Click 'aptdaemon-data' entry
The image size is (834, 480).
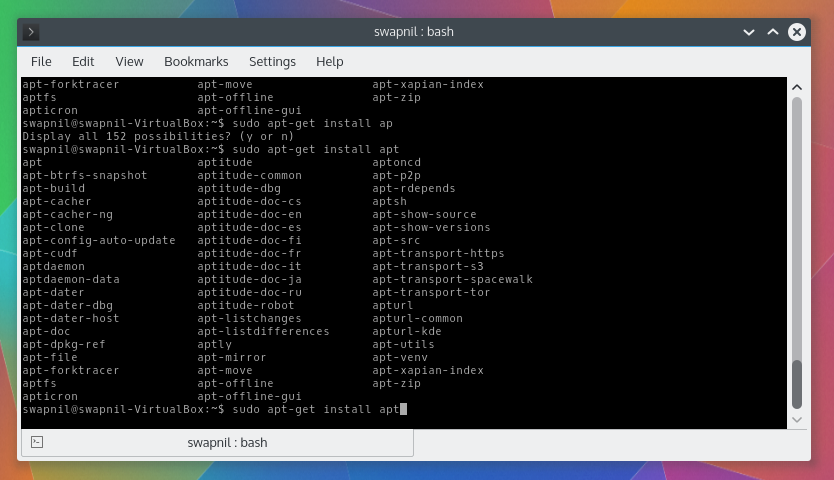tap(71, 279)
